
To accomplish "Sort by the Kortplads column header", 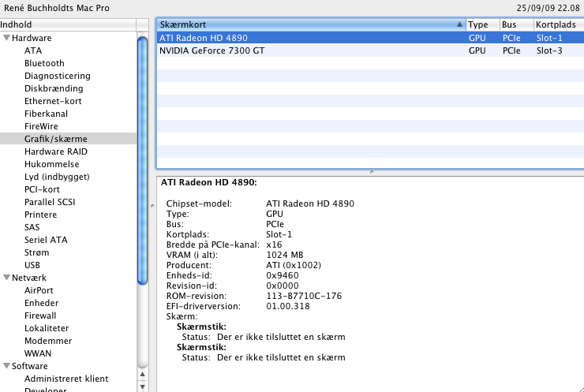I will [x=559, y=24].
